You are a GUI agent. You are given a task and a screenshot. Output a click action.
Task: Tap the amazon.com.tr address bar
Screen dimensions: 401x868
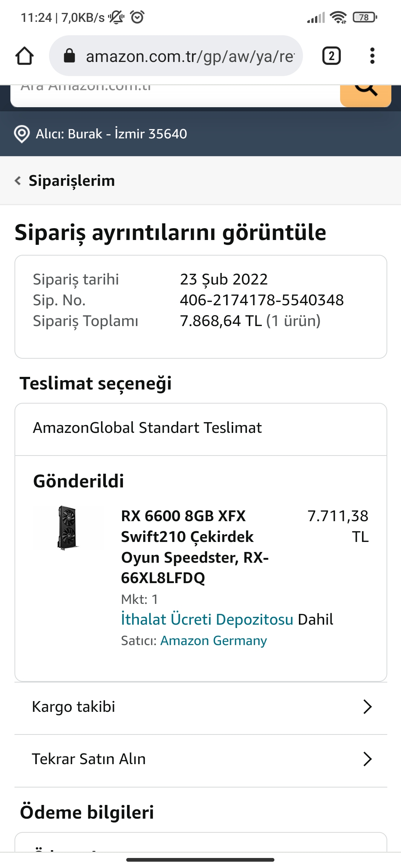click(x=189, y=56)
